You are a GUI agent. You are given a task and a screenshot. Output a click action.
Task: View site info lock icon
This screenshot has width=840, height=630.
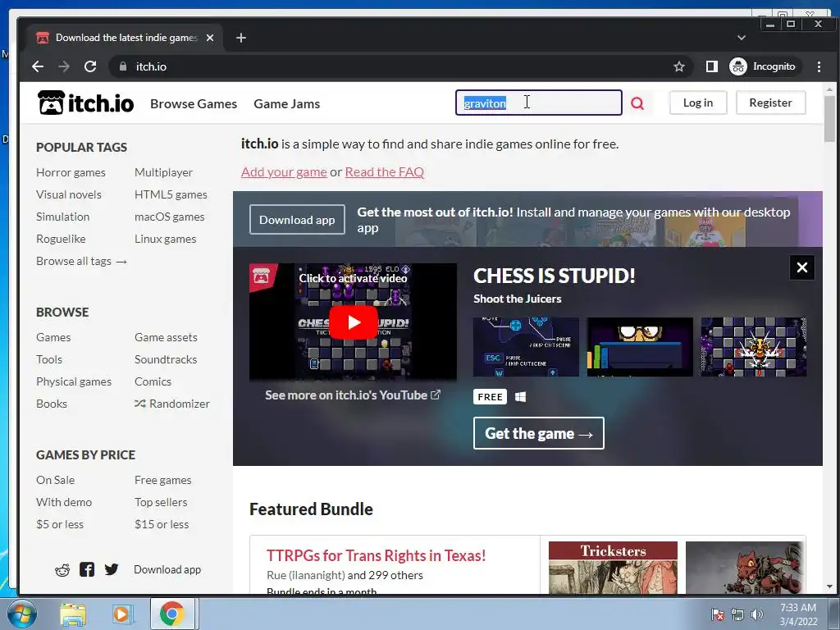point(123,66)
